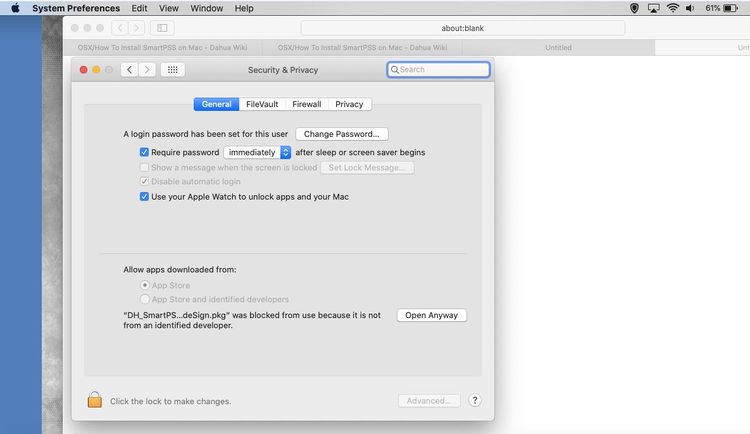Switch to the General tab
This screenshot has width=750, height=434.
tap(216, 104)
